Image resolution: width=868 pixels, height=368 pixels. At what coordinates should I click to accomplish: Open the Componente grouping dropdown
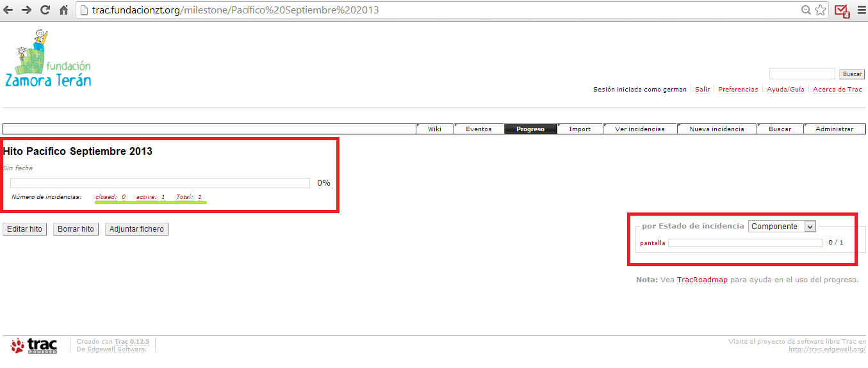point(782,227)
